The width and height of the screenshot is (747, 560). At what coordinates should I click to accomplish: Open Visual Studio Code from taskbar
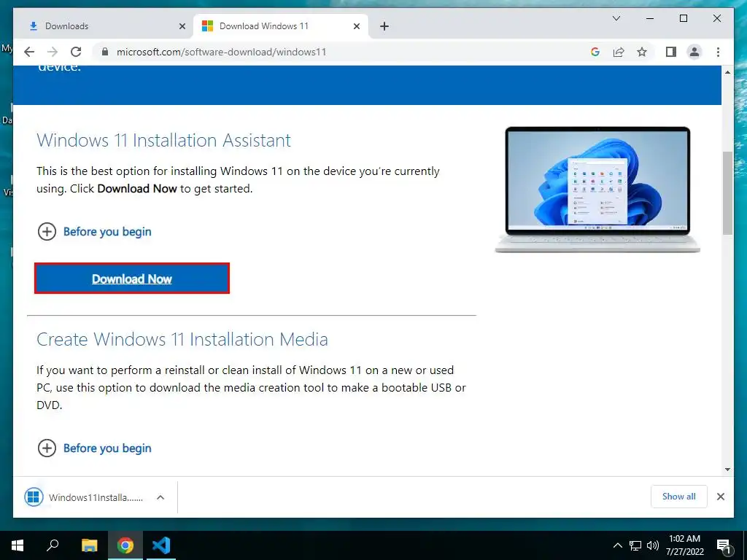click(161, 545)
